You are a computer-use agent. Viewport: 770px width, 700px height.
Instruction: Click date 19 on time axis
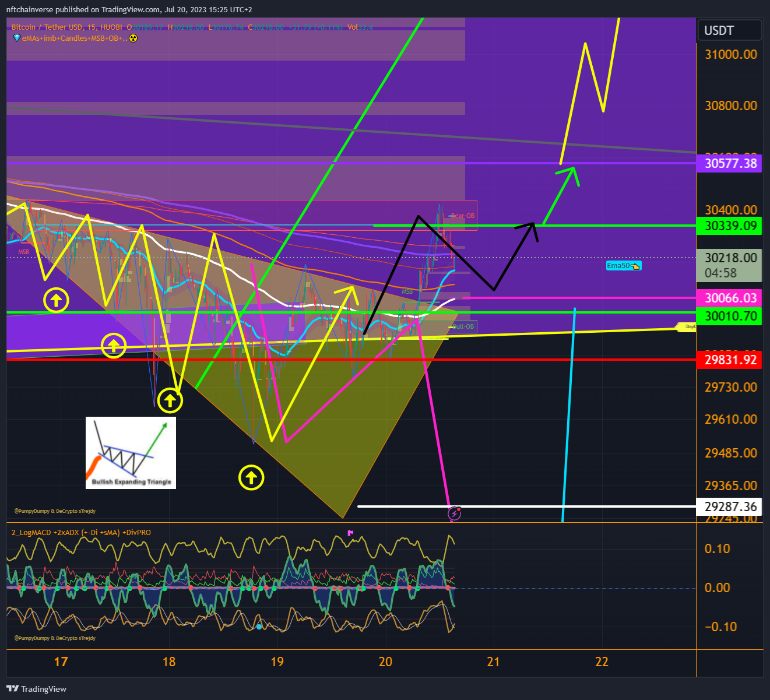[277, 662]
